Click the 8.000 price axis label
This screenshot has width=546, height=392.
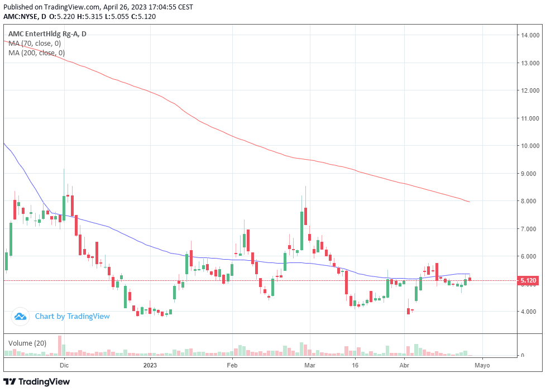[x=530, y=201]
